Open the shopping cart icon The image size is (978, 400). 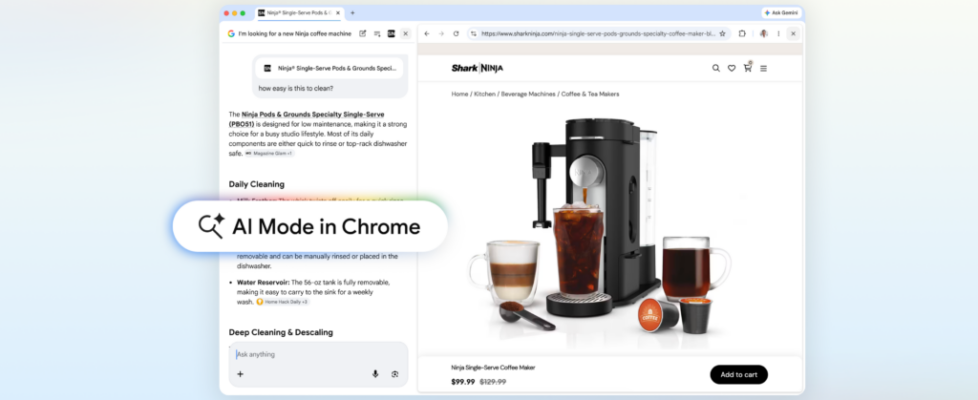[x=747, y=68]
